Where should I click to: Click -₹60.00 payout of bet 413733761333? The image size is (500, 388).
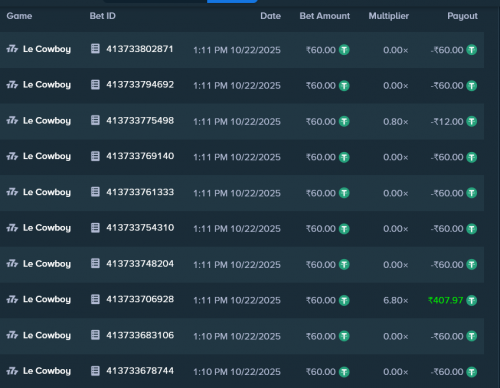(x=447, y=193)
